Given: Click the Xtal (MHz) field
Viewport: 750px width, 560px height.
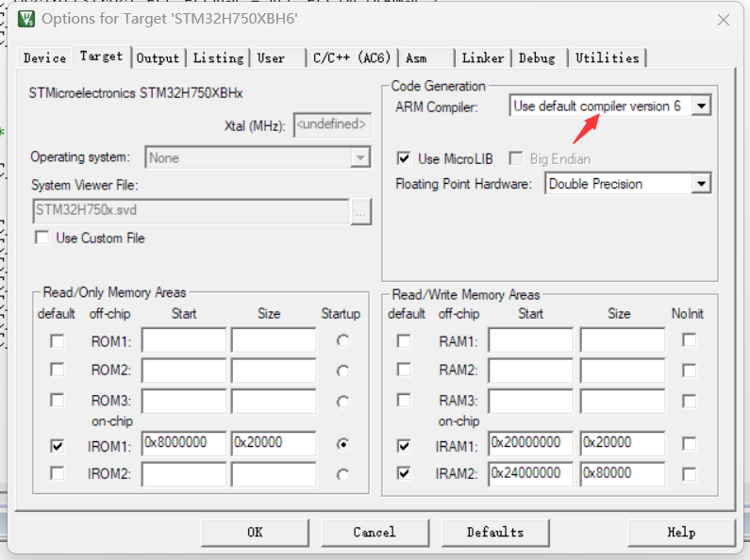Looking at the screenshot, I should tap(332, 124).
